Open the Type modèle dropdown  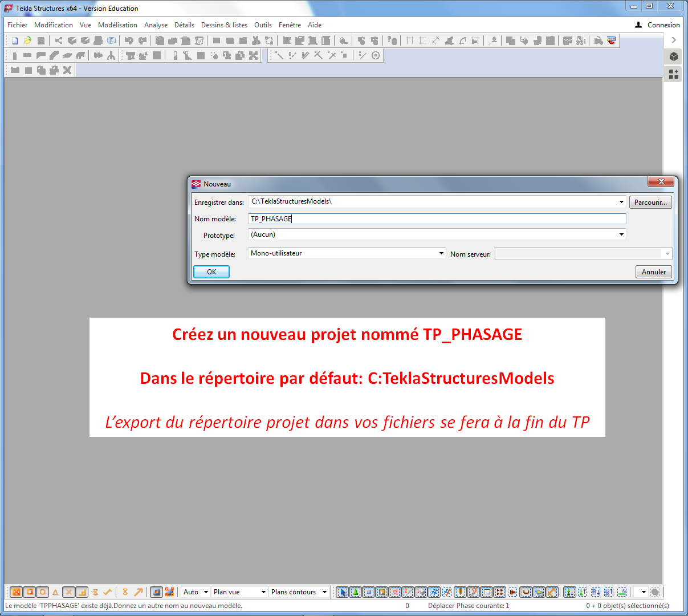pos(441,253)
